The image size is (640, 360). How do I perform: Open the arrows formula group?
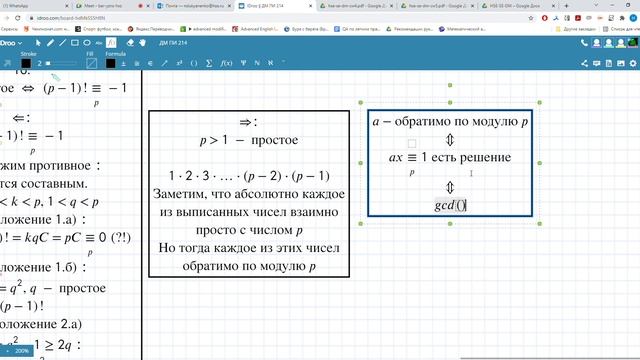[x=164, y=63]
